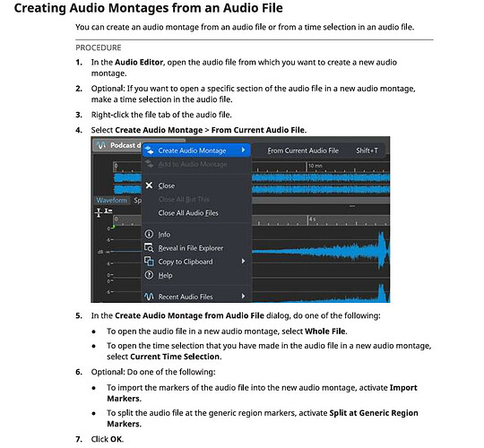
Task: Click the Copy to Clipboard icon
Action: pyautogui.click(x=149, y=262)
